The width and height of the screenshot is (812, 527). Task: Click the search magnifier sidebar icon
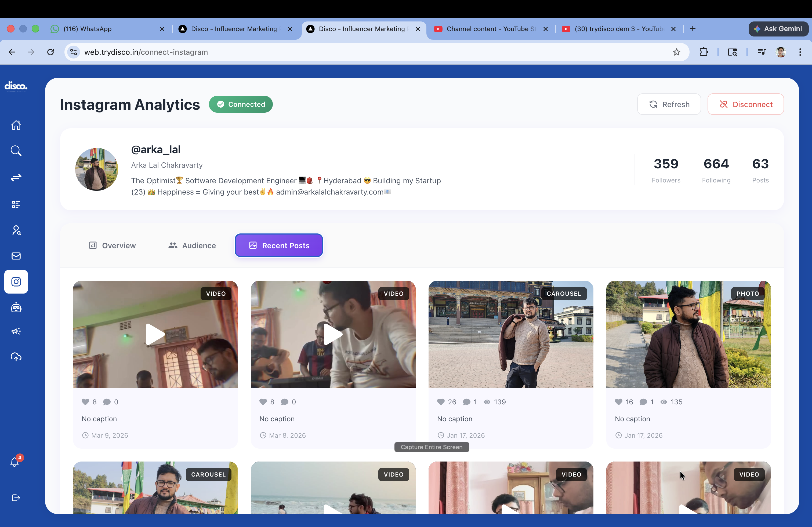pyautogui.click(x=16, y=151)
